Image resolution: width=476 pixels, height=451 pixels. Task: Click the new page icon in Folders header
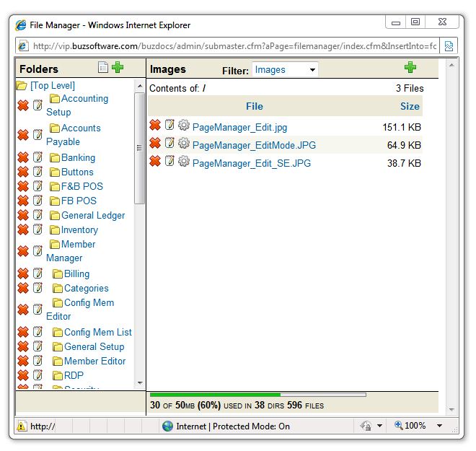click(x=103, y=68)
